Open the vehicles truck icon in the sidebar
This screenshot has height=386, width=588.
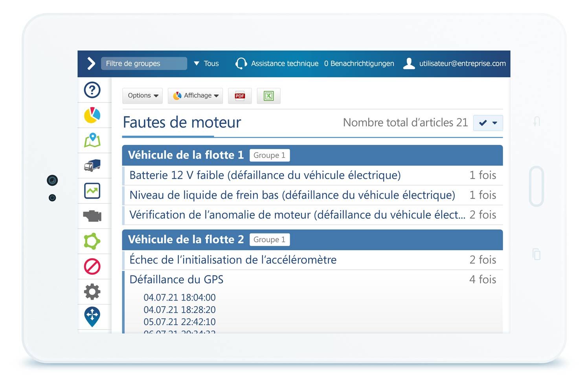point(92,166)
